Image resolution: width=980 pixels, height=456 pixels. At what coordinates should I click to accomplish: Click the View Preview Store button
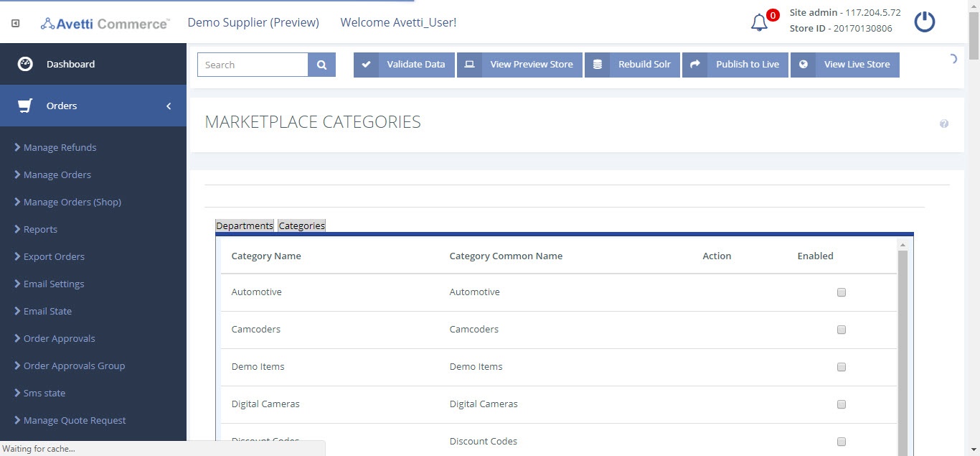point(519,65)
